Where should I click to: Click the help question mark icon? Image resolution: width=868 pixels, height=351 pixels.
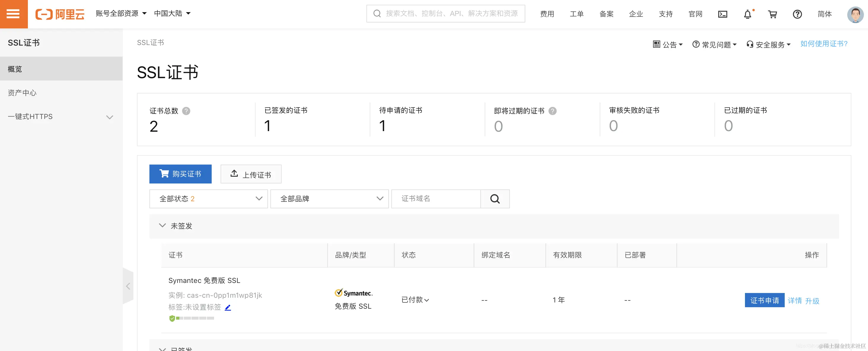(797, 14)
